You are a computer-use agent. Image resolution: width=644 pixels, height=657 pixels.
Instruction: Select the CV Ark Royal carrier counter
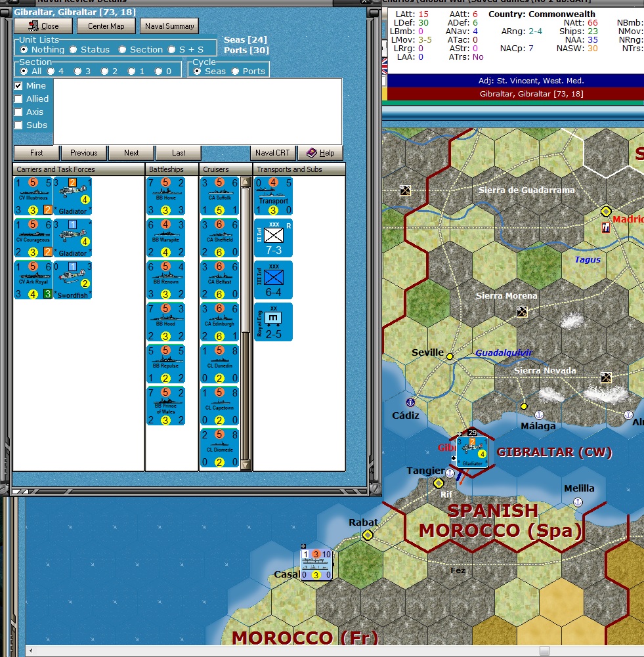coord(33,280)
